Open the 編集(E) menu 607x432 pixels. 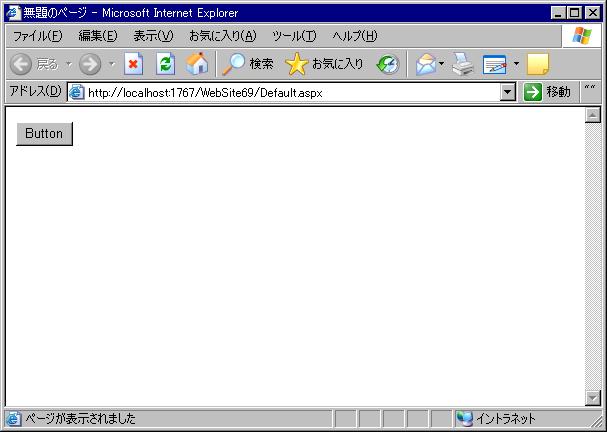98,36
